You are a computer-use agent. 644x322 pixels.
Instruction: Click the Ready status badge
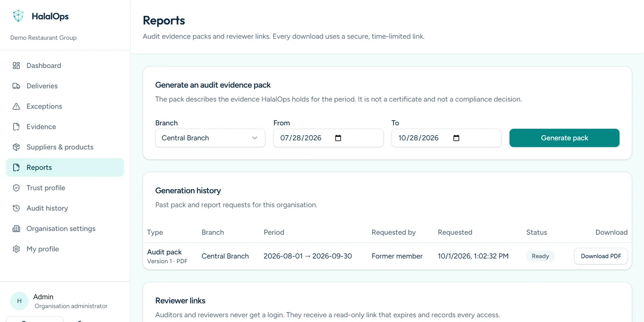[x=540, y=256]
